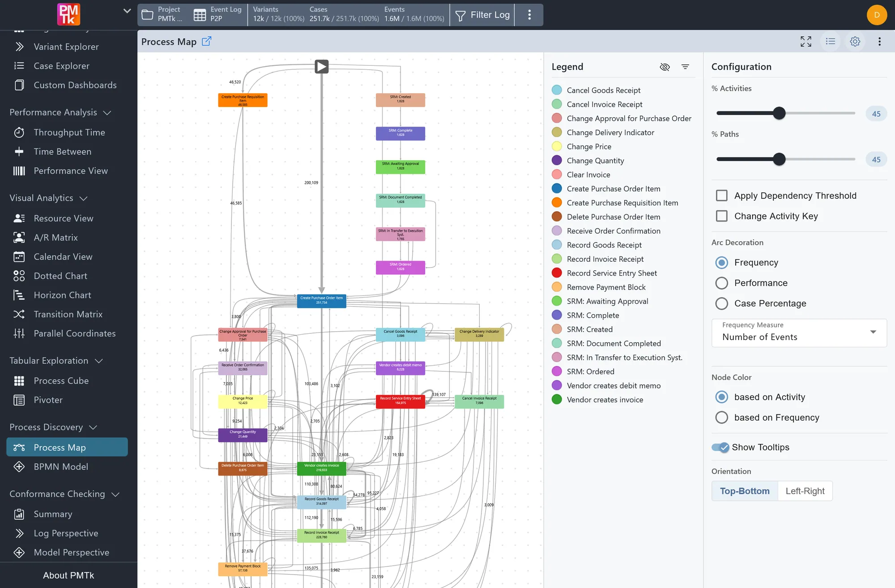Click Model Perspective icon
The image size is (895, 588).
(x=19, y=553)
